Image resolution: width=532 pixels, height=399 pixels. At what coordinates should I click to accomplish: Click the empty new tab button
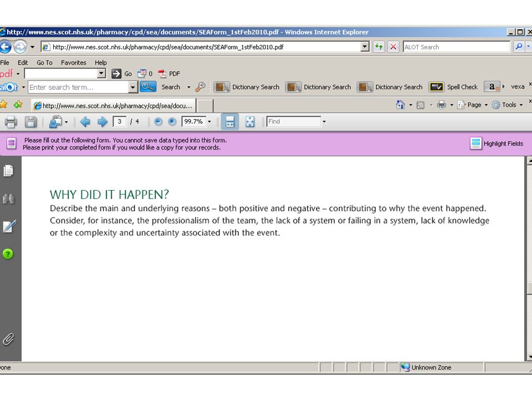[205, 106]
